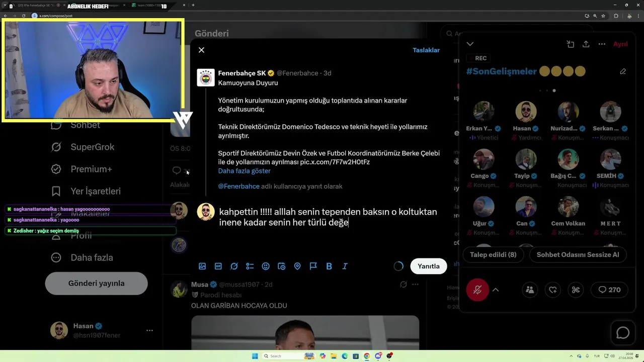Screen dimensions: 644x362
Task: Open Fenerbahçe SK profile avatar
Action: click(x=205, y=77)
